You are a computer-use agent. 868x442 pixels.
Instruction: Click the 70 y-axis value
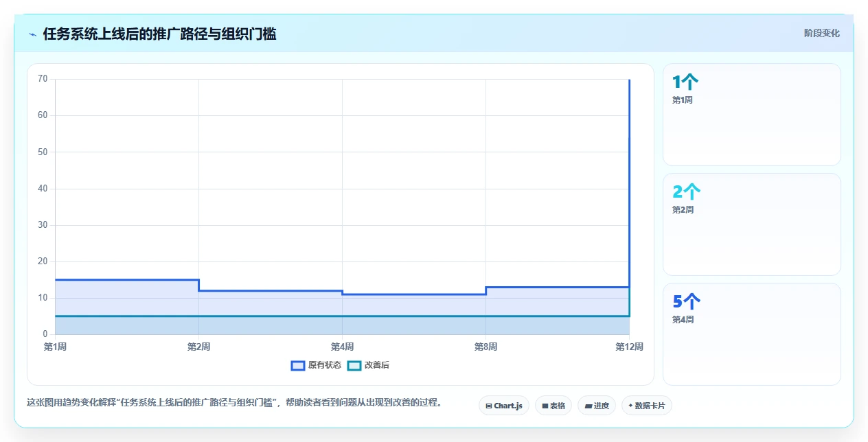pyautogui.click(x=43, y=79)
